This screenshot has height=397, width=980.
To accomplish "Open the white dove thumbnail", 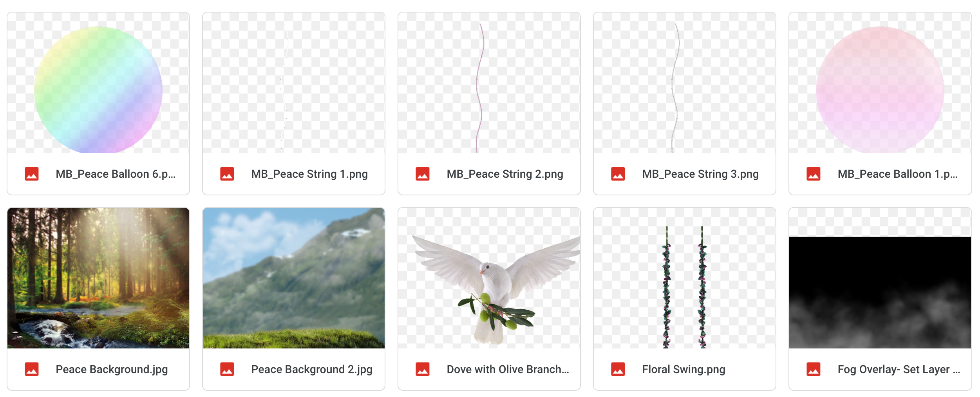I will (x=489, y=278).
